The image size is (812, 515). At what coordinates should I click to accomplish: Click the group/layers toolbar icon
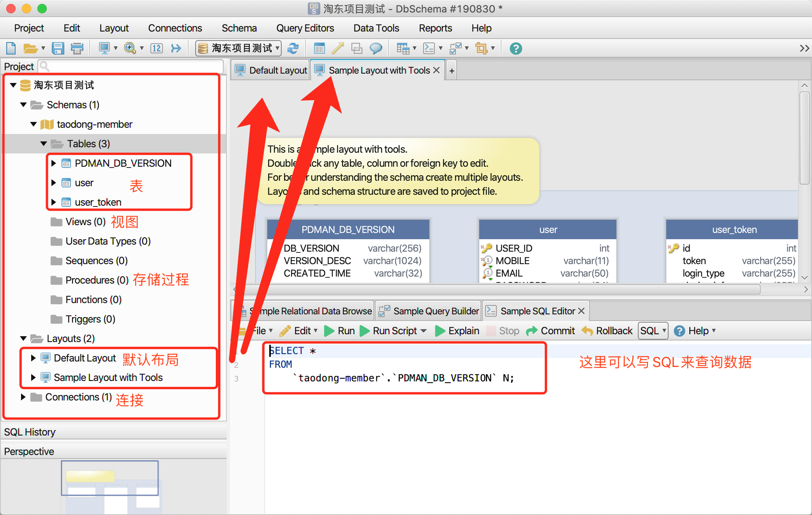click(357, 48)
